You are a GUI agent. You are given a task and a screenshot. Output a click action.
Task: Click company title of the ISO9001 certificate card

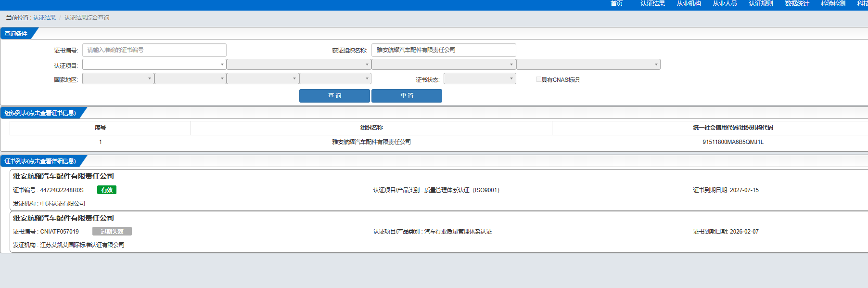[x=64, y=176]
